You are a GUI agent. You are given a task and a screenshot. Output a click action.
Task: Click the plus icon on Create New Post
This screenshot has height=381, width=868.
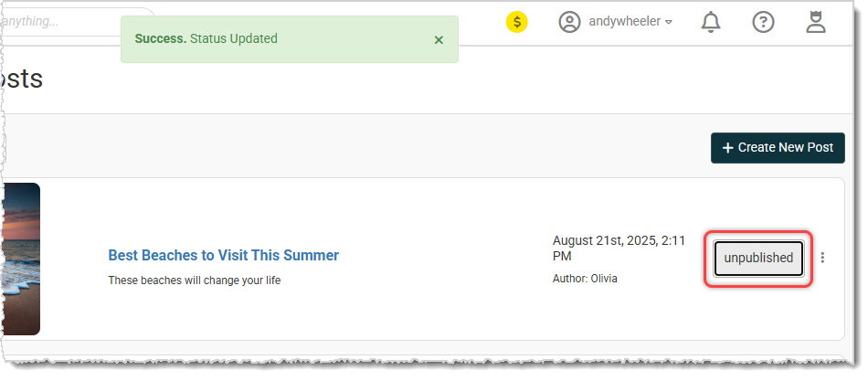click(728, 148)
